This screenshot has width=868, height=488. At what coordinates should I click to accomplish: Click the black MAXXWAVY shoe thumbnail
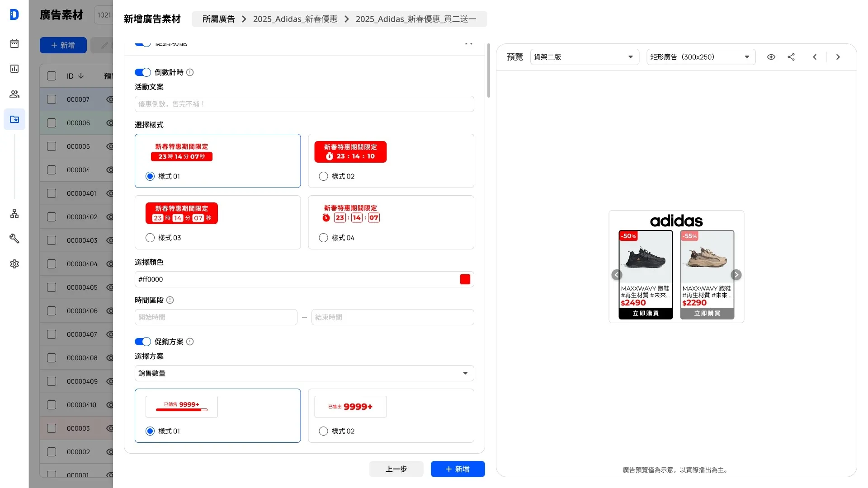click(646, 257)
